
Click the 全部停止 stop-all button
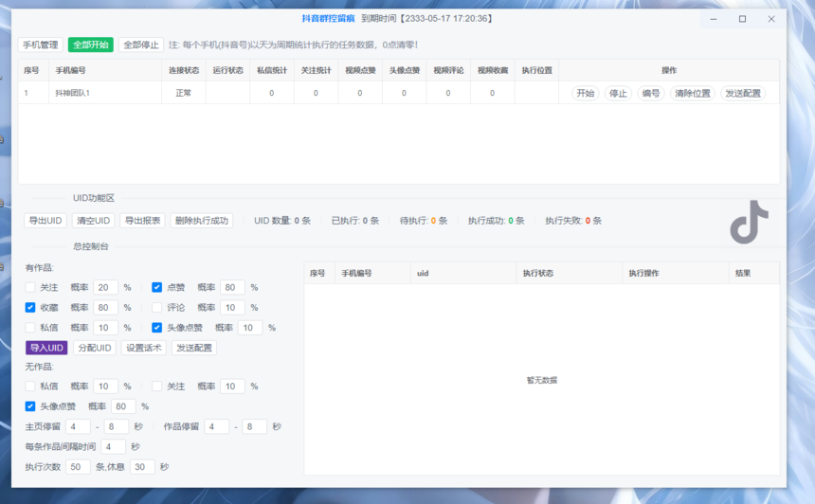141,45
